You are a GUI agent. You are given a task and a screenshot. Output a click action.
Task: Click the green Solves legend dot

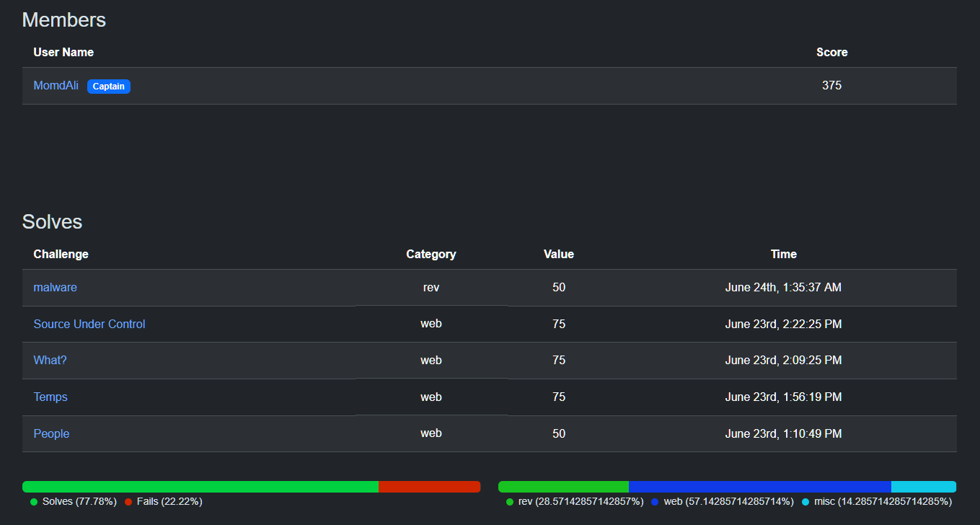(34, 502)
